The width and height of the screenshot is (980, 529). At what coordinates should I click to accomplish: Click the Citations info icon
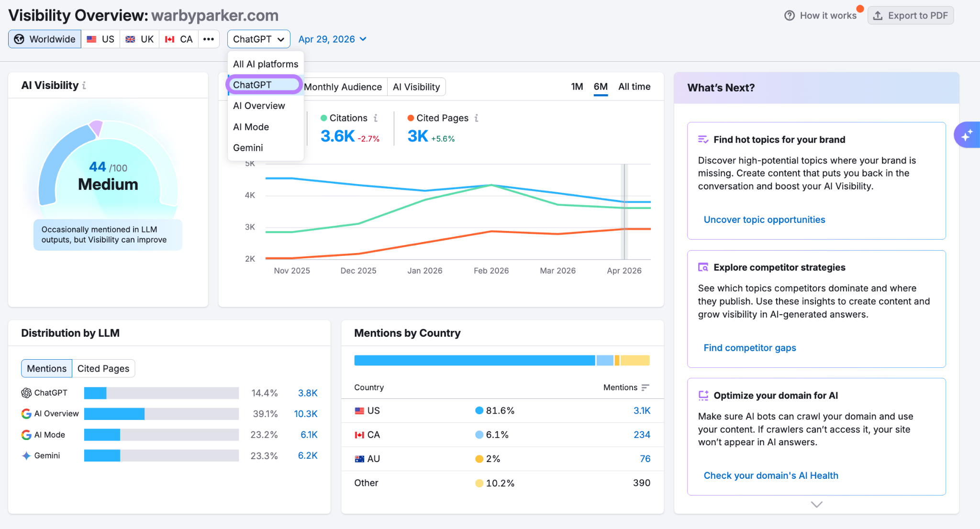point(376,118)
